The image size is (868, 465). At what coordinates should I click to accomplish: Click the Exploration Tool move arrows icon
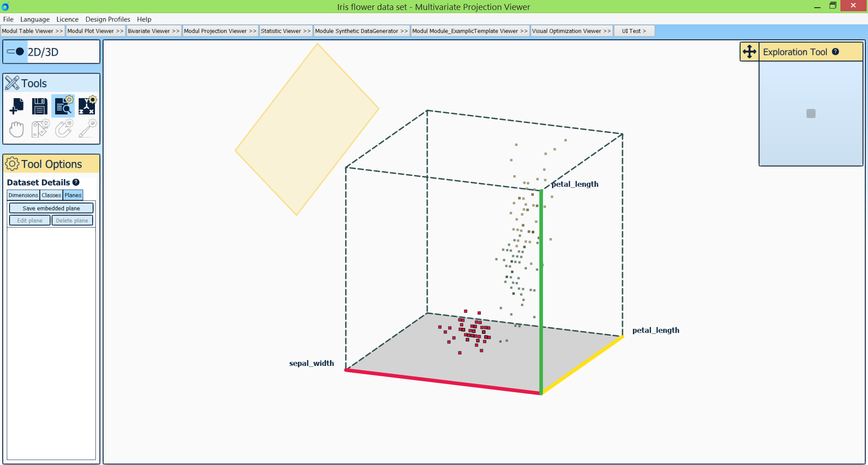pos(749,52)
